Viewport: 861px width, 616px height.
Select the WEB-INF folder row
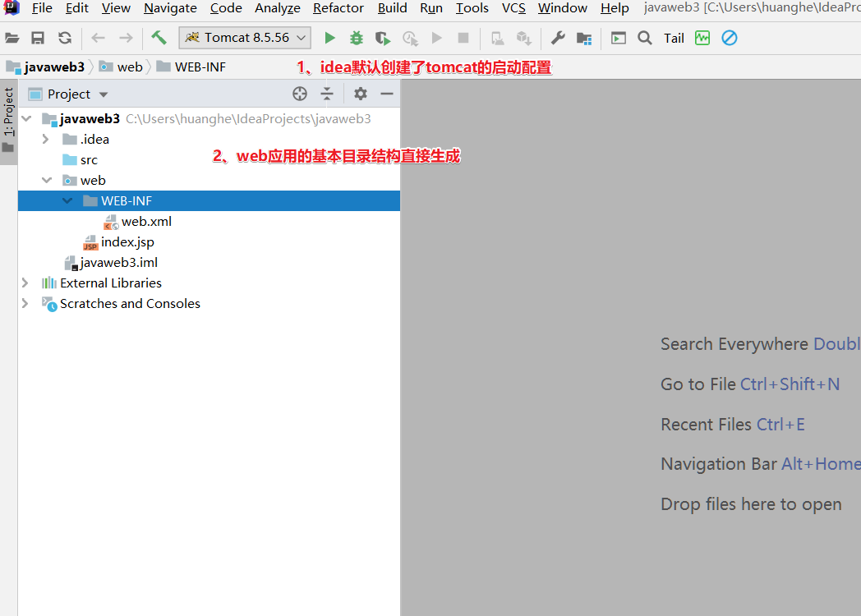(x=209, y=201)
